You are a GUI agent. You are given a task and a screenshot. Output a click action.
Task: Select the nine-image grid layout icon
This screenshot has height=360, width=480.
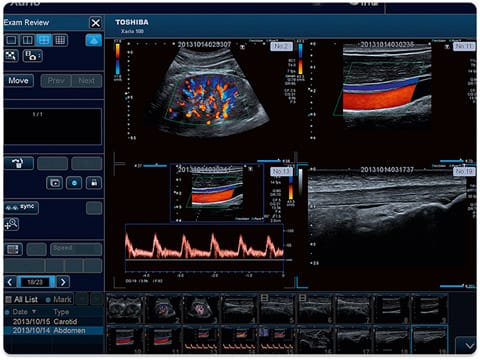click(x=60, y=40)
